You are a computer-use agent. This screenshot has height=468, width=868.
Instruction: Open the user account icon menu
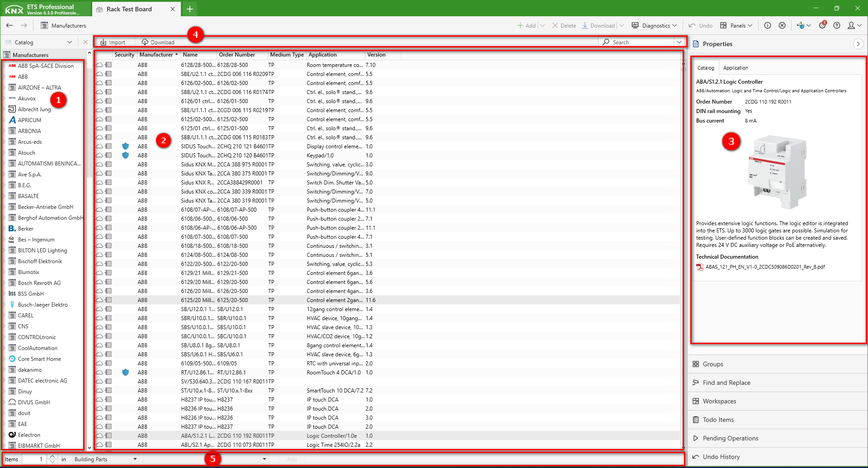tap(854, 26)
